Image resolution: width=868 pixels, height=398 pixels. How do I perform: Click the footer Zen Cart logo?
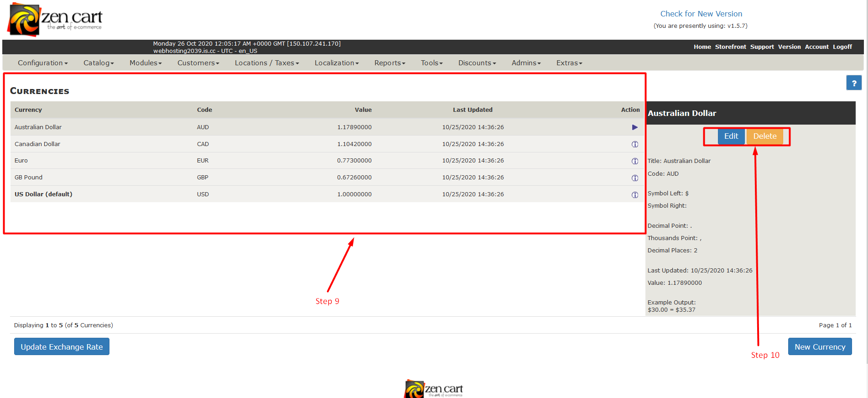coord(433,389)
